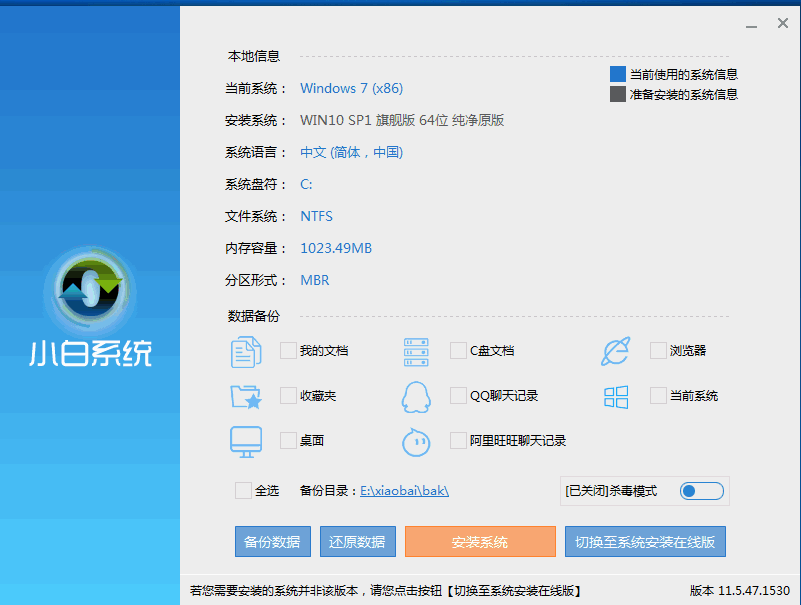Click the 小白系统 logo icon
The width and height of the screenshot is (801, 605).
pos(90,290)
